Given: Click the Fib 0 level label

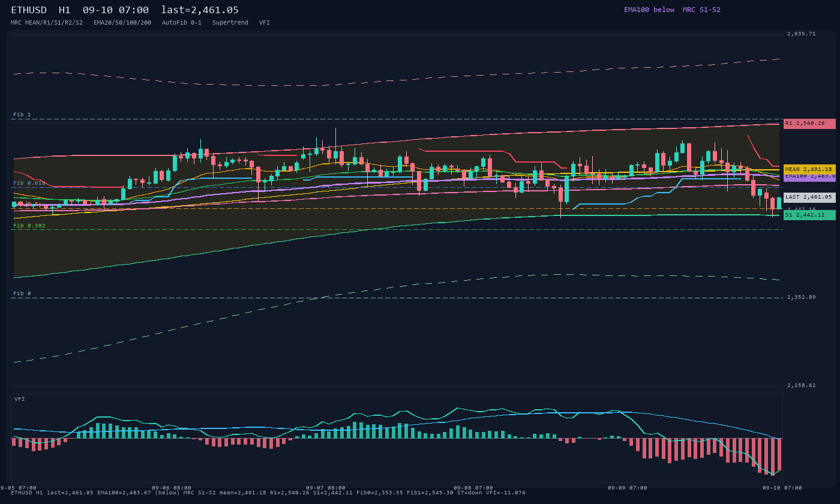Looking at the screenshot, I should pos(22,293).
